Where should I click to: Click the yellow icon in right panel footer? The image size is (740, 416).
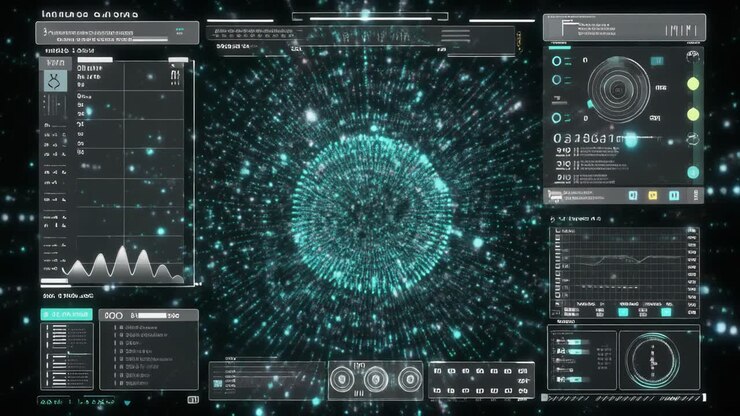coord(653,195)
